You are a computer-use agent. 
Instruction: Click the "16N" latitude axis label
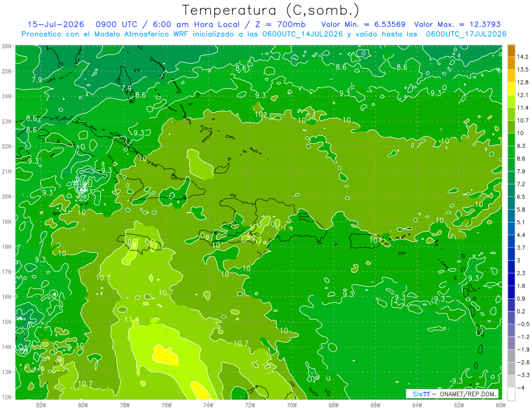(x=7, y=297)
